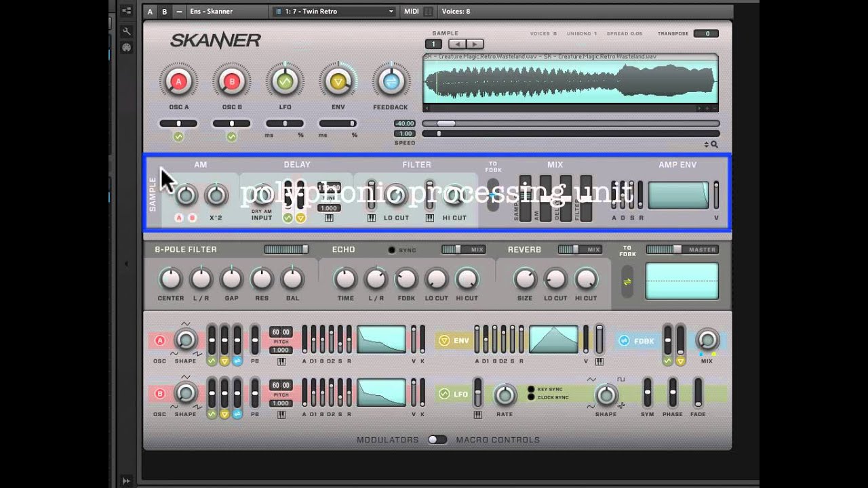Open the '1: 7 - Twin Retro' preset dropdown

[334, 12]
